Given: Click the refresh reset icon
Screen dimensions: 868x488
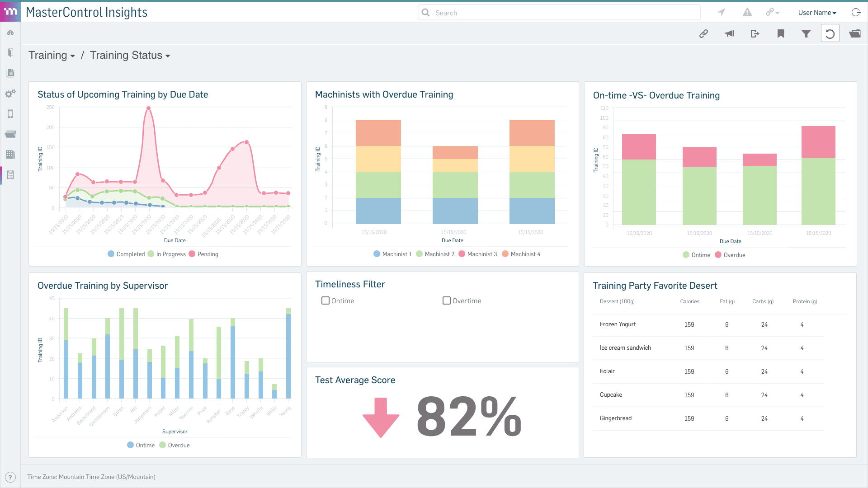Looking at the screenshot, I should click(x=830, y=33).
